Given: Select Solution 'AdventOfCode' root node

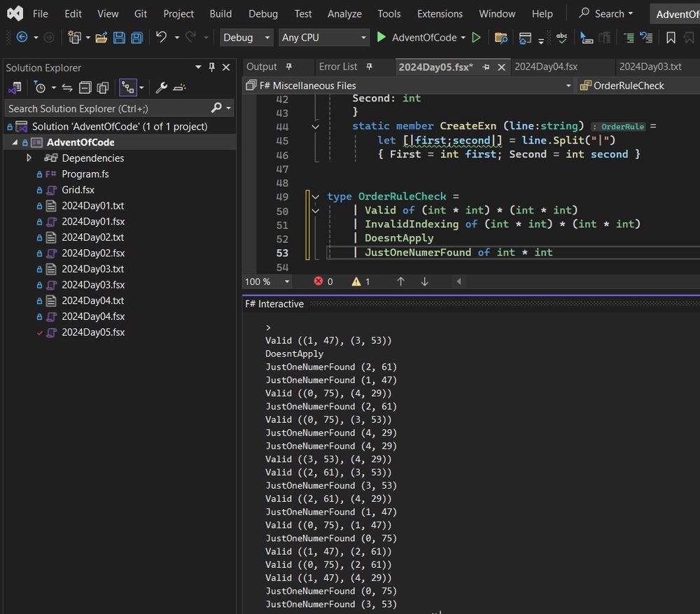Looking at the screenshot, I should pos(119,127).
